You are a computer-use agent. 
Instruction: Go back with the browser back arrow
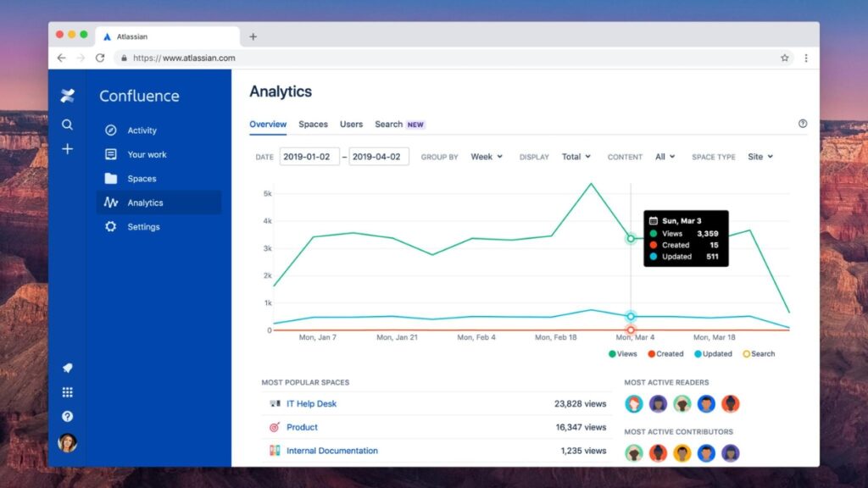(x=61, y=58)
